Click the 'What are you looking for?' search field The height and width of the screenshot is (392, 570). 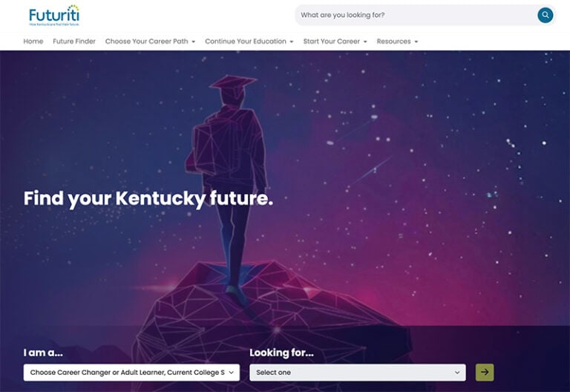tap(416, 15)
